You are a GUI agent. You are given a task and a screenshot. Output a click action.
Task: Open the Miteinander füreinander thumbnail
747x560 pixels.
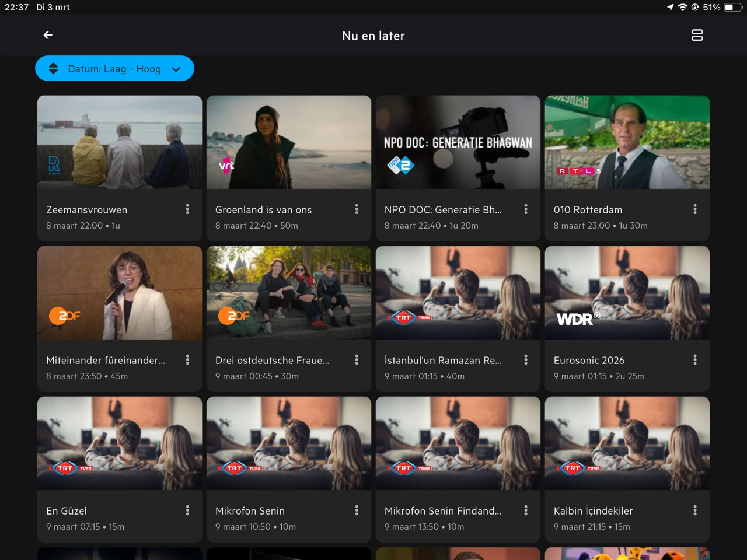[x=120, y=293]
